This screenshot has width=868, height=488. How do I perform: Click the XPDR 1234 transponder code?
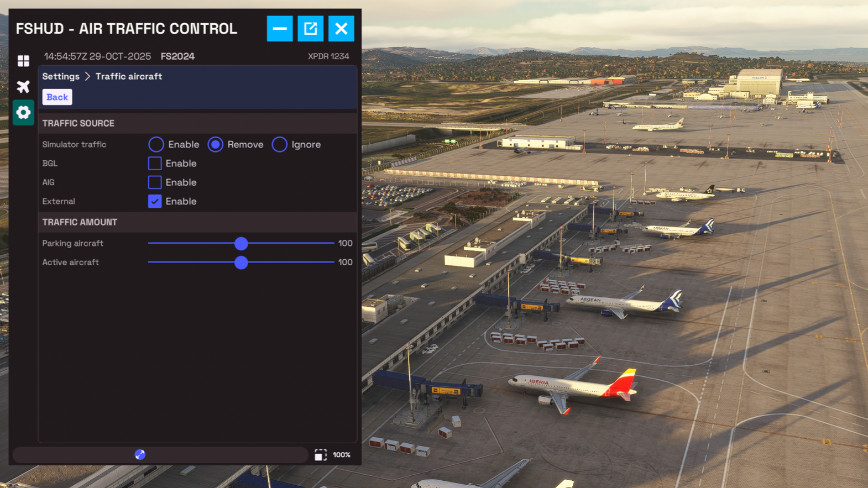[x=328, y=56]
